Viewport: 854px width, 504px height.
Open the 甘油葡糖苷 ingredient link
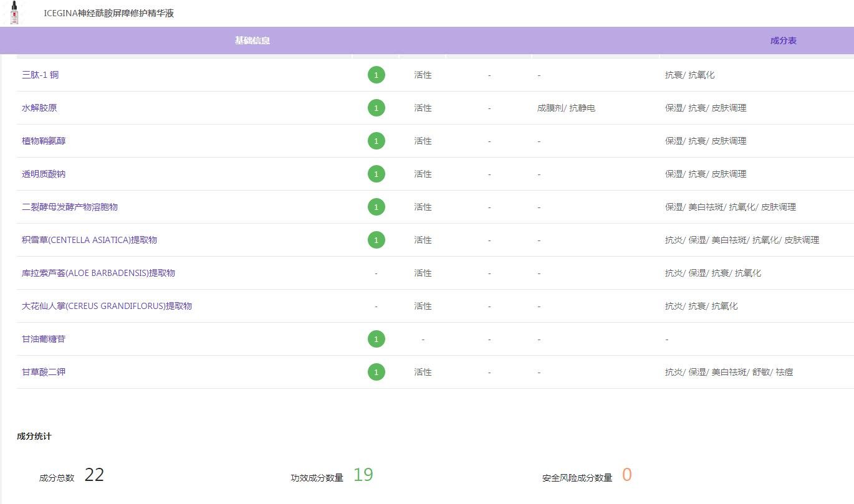pyautogui.click(x=44, y=339)
